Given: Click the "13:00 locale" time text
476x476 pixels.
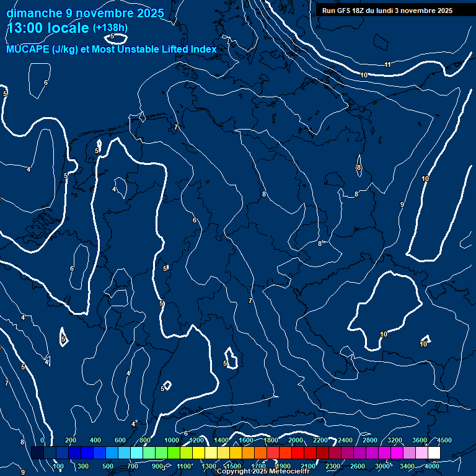Looking at the screenshot, I should coord(48,28).
